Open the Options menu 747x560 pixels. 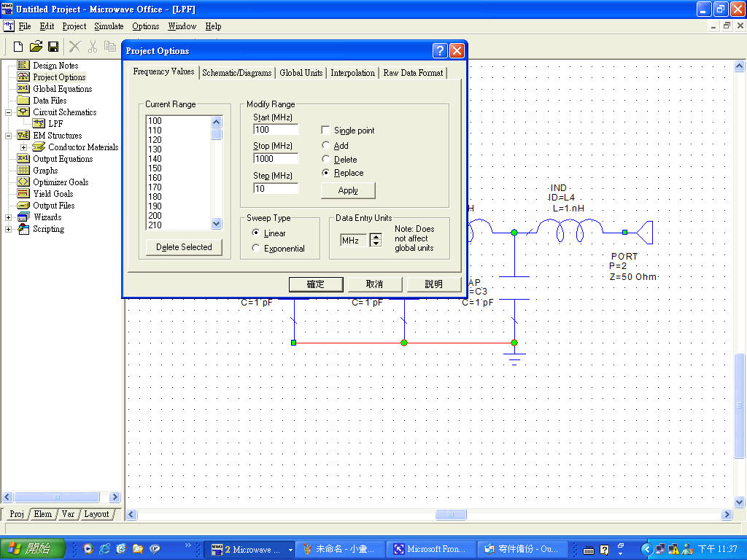click(x=146, y=26)
